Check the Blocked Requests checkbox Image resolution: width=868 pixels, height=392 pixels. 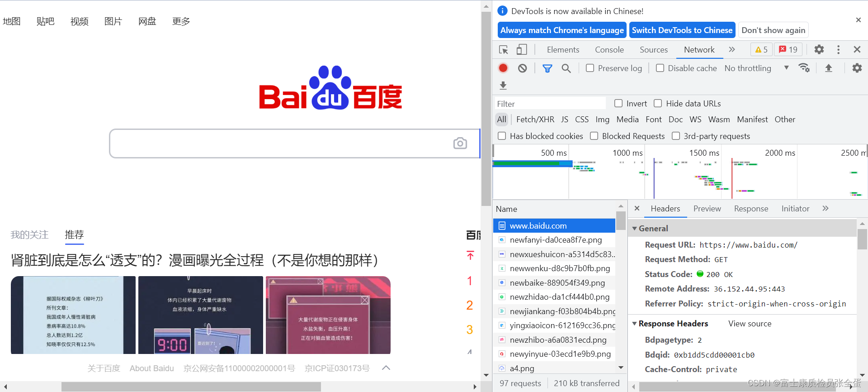pos(594,136)
